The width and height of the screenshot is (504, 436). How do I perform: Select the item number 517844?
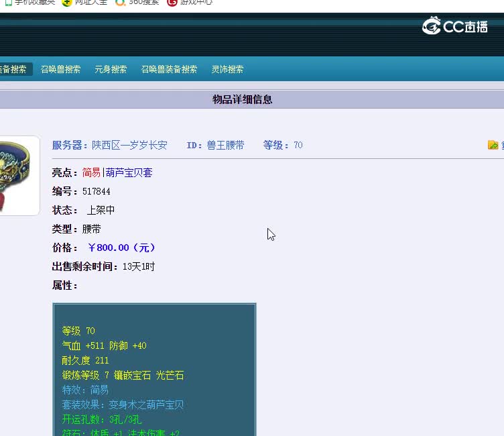coord(97,191)
